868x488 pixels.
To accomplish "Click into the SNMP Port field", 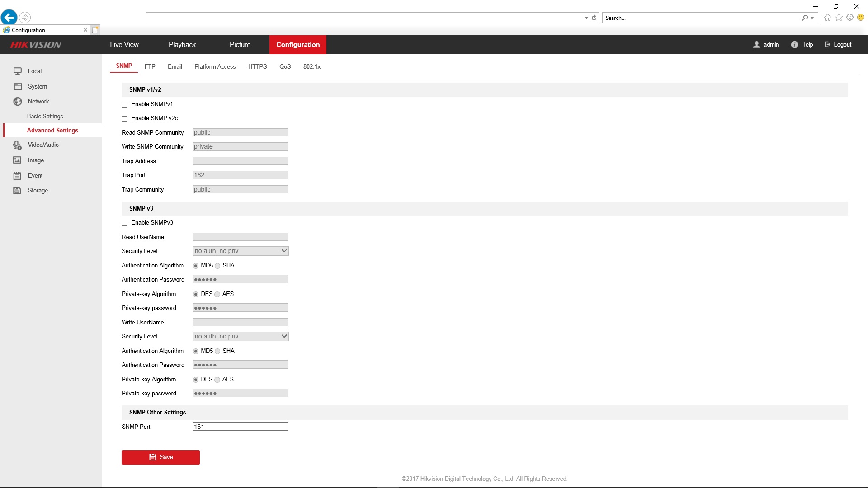I will (241, 427).
